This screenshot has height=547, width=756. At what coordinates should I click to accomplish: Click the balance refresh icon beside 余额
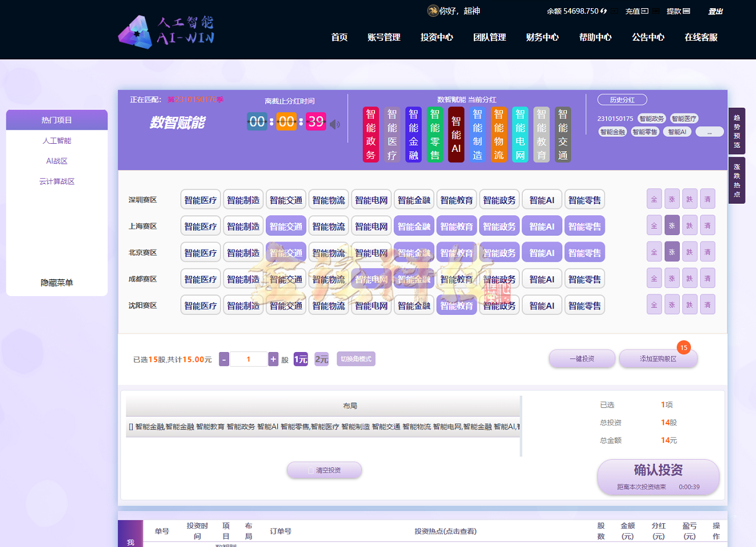604,10
